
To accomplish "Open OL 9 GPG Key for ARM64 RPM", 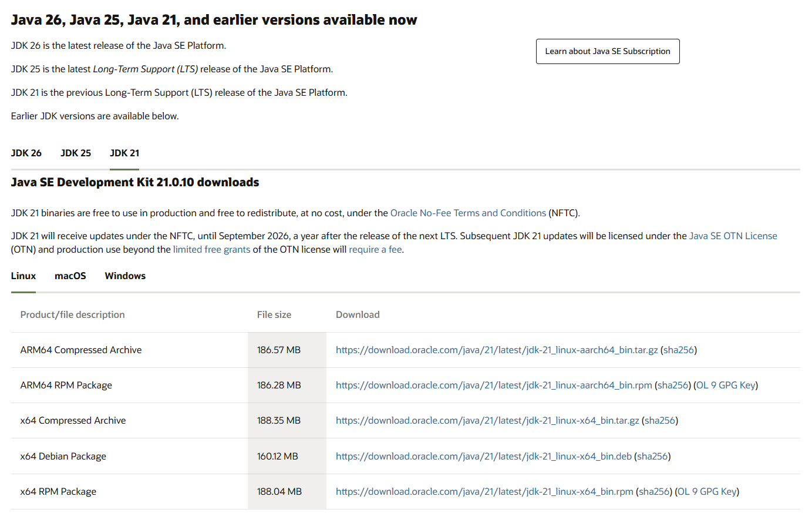I will click(x=726, y=385).
